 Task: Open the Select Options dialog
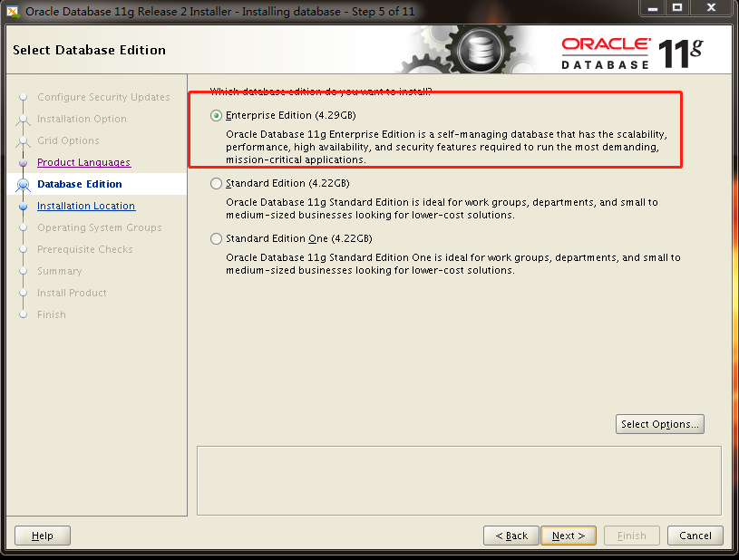[659, 424]
